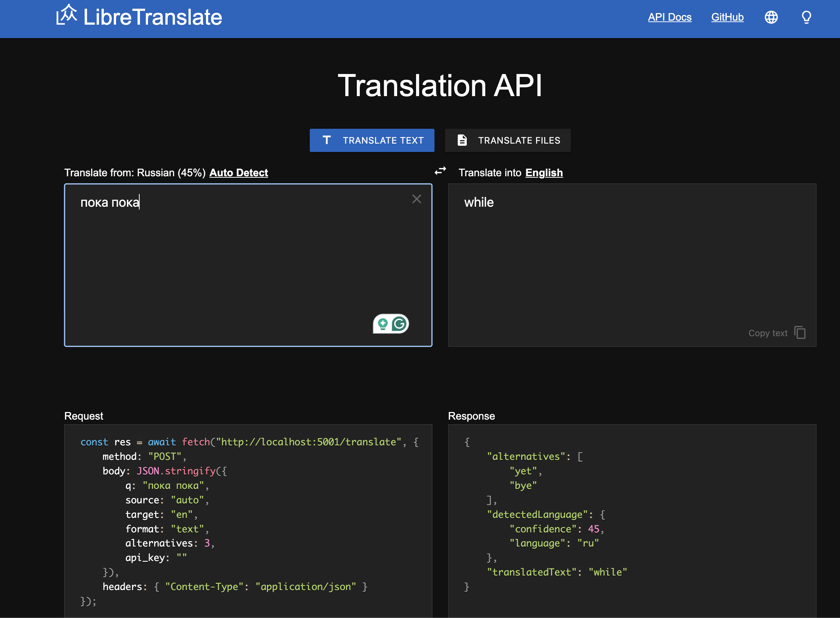The width and height of the screenshot is (840, 618).
Task: Click the document icon on Translate Files
Action: [462, 140]
